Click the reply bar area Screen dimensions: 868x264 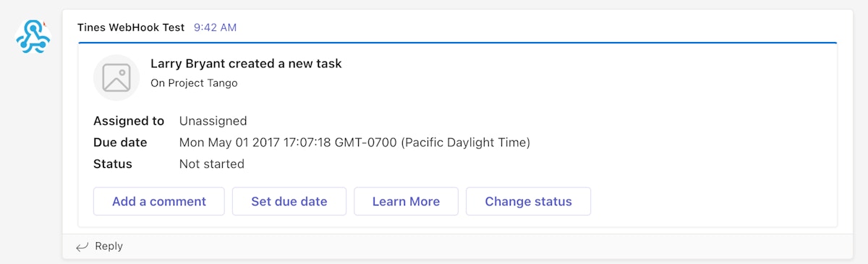458,247
